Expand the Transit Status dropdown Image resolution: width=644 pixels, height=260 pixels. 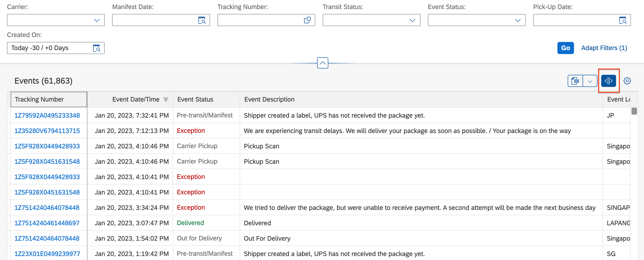pos(413,20)
